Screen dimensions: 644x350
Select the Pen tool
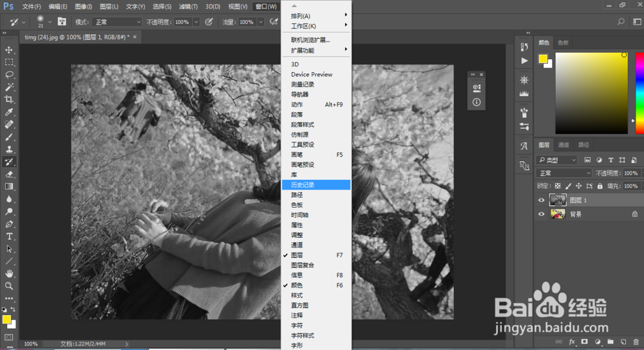coord(9,224)
